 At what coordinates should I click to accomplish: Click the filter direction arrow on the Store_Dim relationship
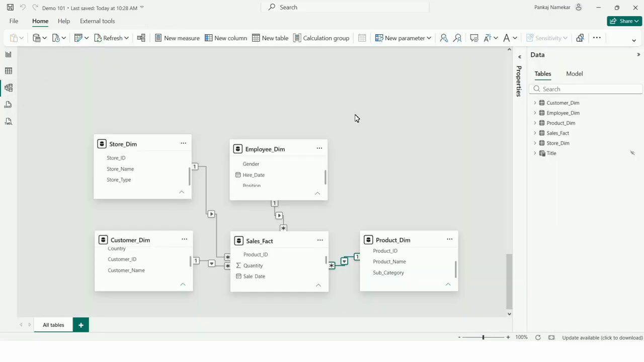click(x=211, y=214)
